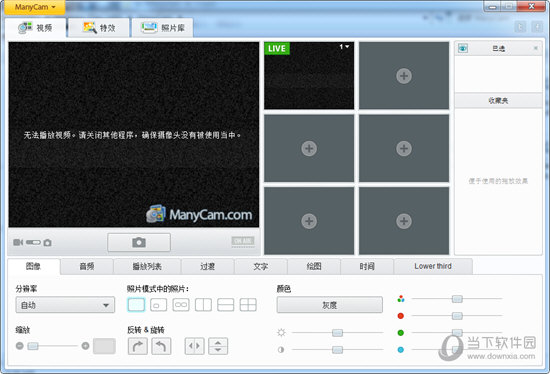
Task: Click the red color channel dot
Action: coord(401,316)
